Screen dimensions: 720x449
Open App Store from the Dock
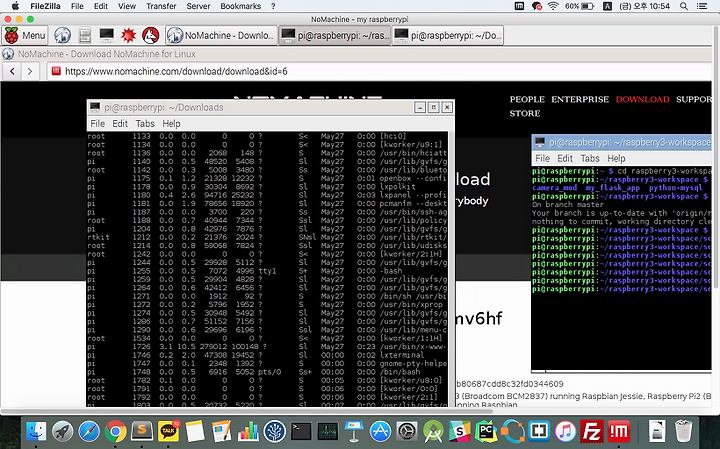click(x=380, y=432)
